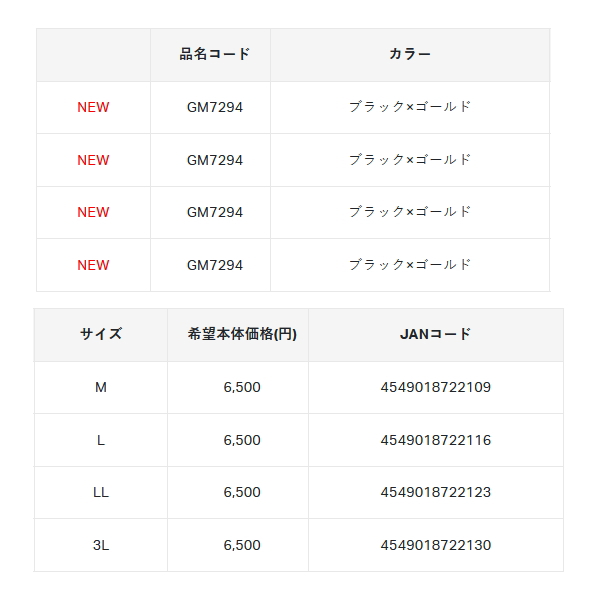Click the サイズ column header
The width and height of the screenshot is (600, 600).
click(101, 334)
